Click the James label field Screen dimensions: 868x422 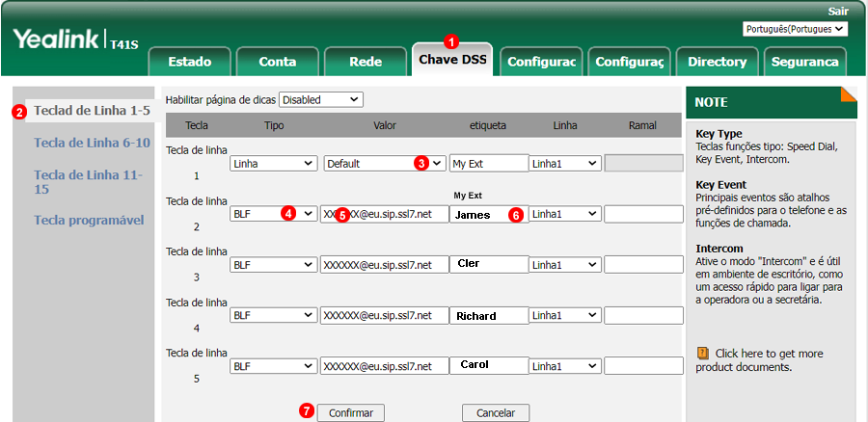[488, 214]
